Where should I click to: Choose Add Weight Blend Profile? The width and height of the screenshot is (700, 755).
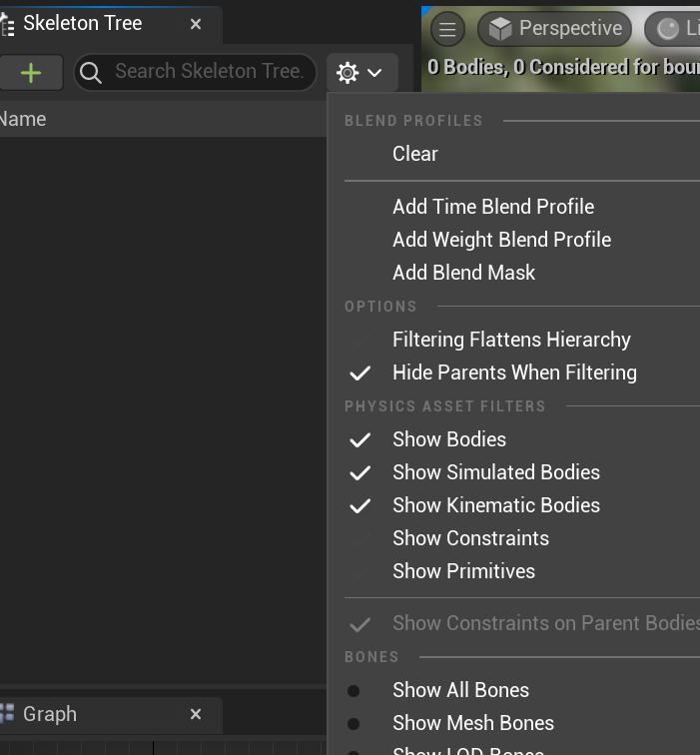pos(501,240)
